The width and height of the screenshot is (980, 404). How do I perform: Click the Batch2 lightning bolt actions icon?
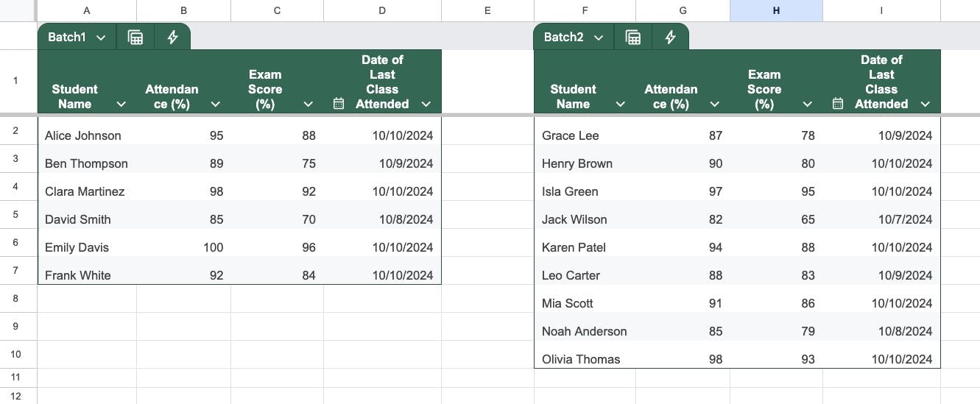(x=670, y=38)
